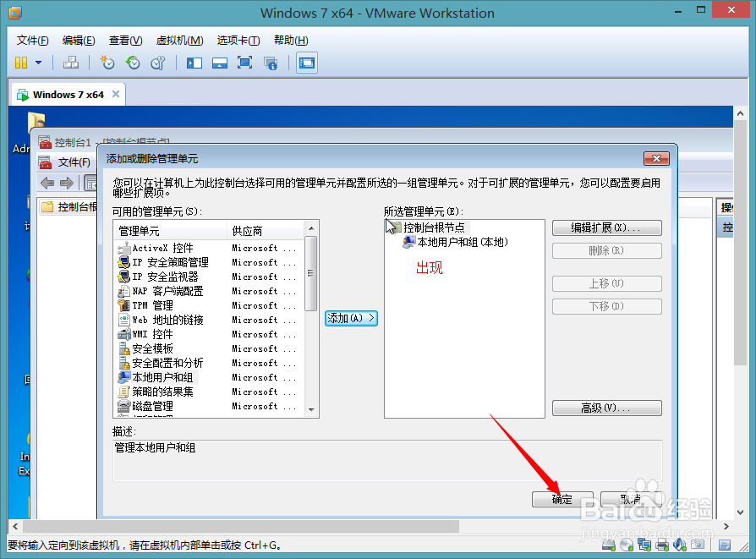Click forward arrow in 控制台1 toolbar
Image resolution: width=756 pixels, height=559 pixels.
67,183
